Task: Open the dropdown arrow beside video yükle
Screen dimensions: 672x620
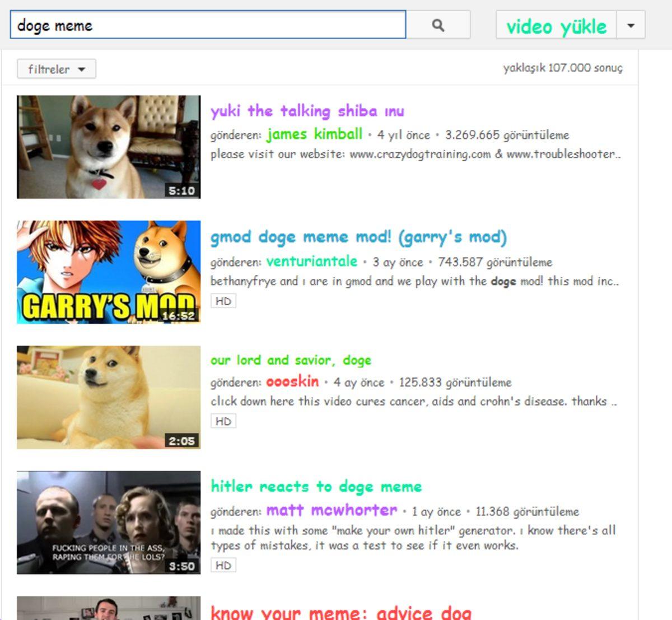Action: tap(631, 26)
